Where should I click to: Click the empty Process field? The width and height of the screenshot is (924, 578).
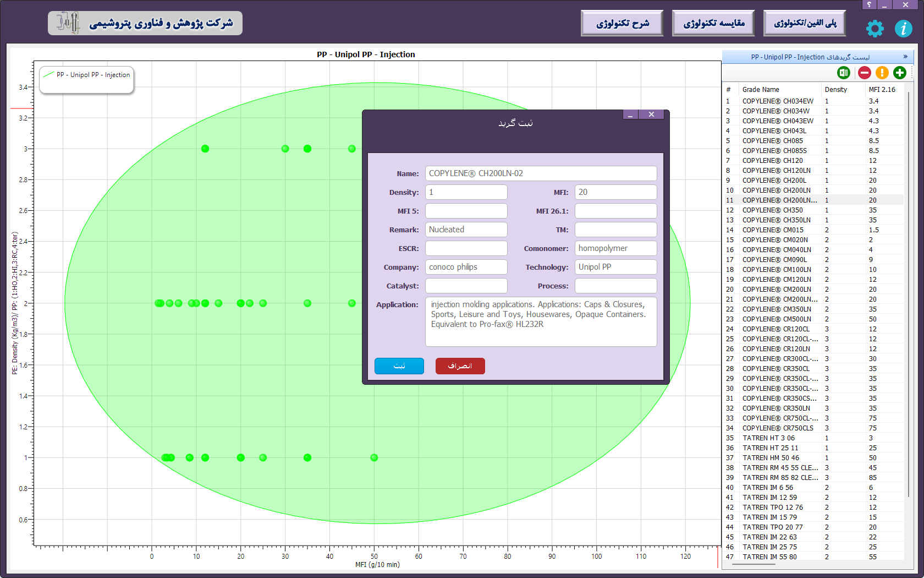[616, 286]
